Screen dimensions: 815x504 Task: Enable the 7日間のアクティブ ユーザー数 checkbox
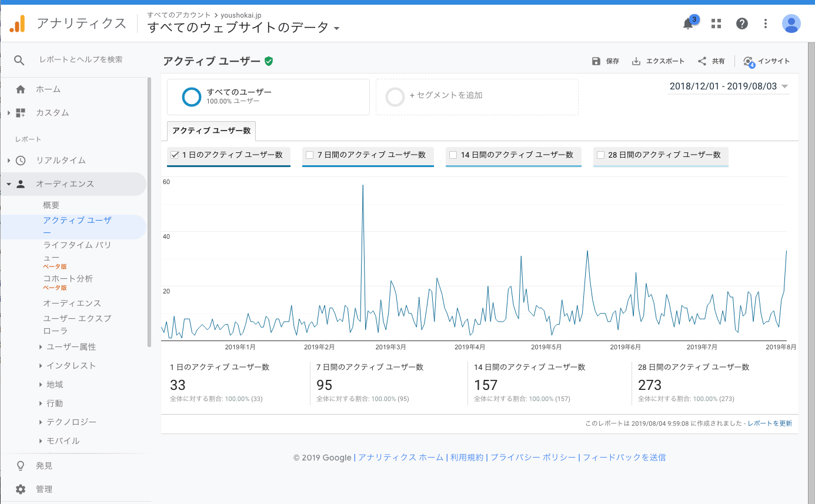tap(309, 155)
